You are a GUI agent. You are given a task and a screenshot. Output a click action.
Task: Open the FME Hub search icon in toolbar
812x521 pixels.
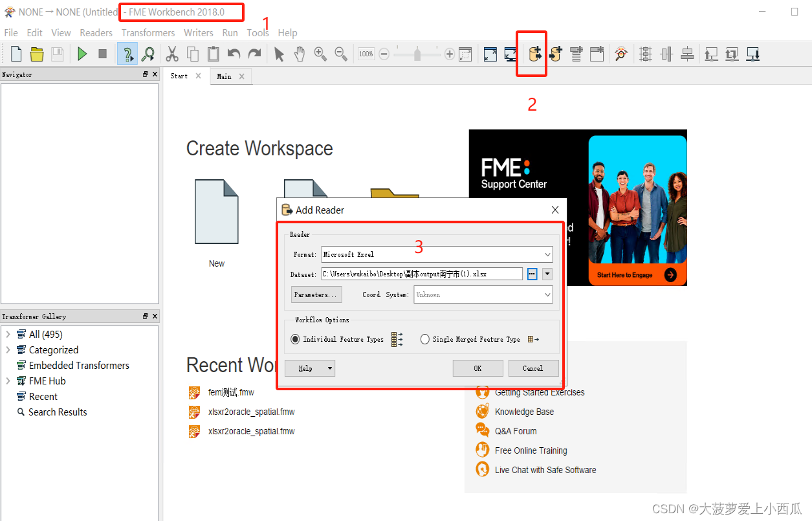(621, 54)
